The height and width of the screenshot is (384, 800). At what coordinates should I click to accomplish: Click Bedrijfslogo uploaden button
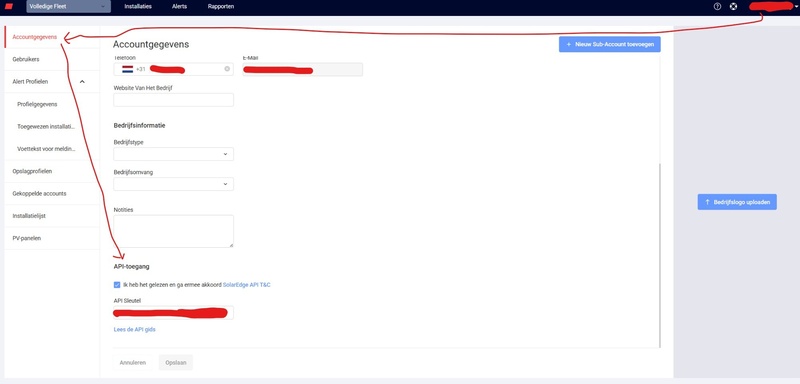737,202
